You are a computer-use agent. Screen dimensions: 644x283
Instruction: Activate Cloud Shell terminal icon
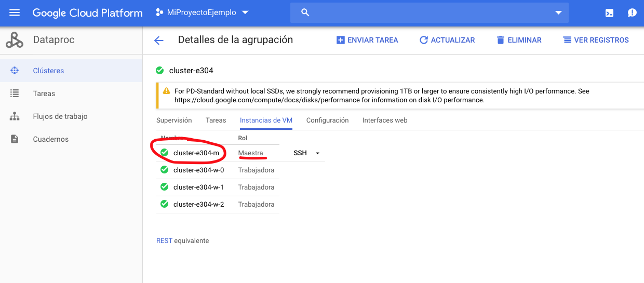click(x=610, y=13)
